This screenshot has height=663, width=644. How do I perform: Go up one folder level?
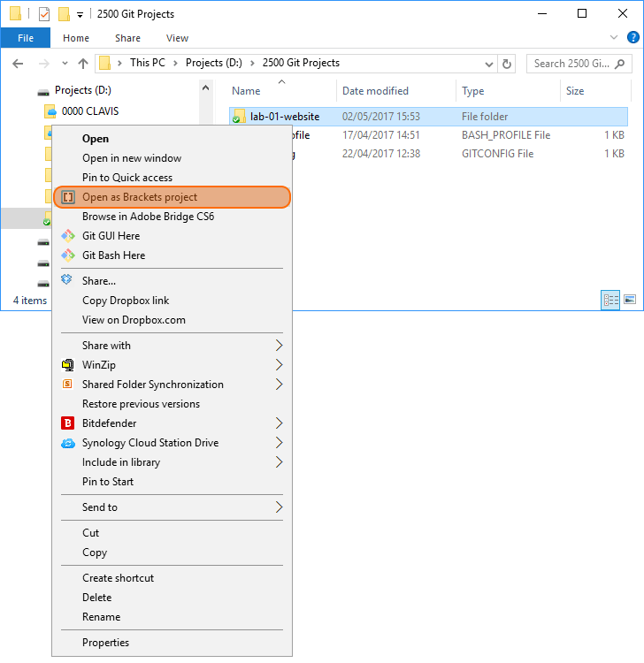83,64
